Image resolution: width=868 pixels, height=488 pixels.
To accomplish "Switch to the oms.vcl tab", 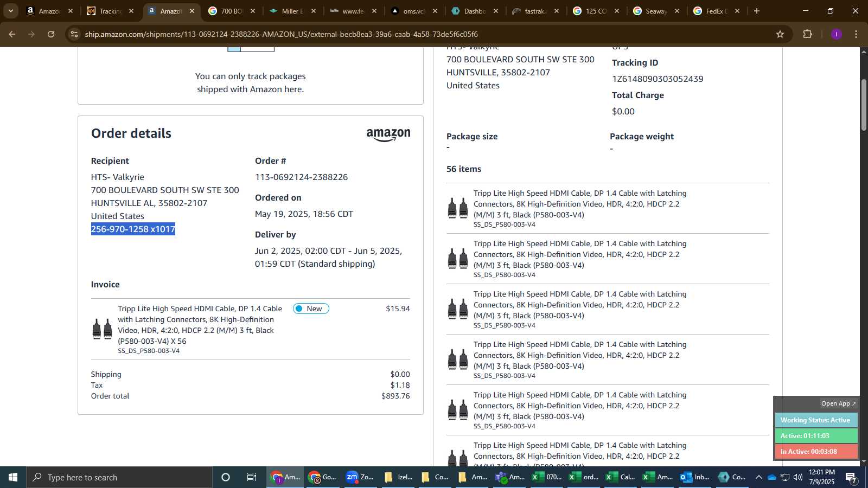I will (414, 11).
